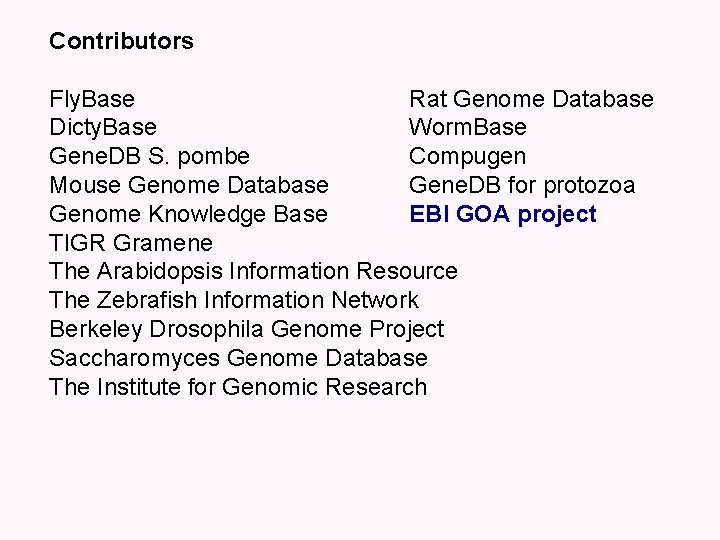Click the Fly.Base entry
Image resolution: width=720 pixels, height=540 pixels.
point(92,100)
